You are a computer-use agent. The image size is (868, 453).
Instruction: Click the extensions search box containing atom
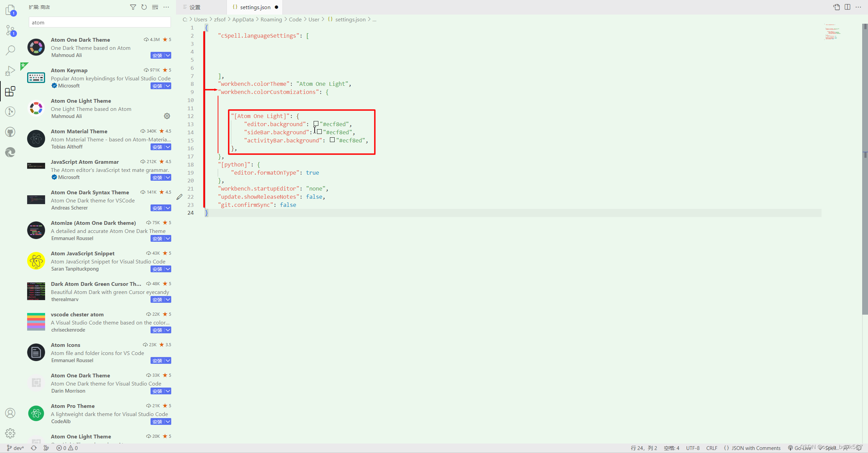tap(100, 22)
